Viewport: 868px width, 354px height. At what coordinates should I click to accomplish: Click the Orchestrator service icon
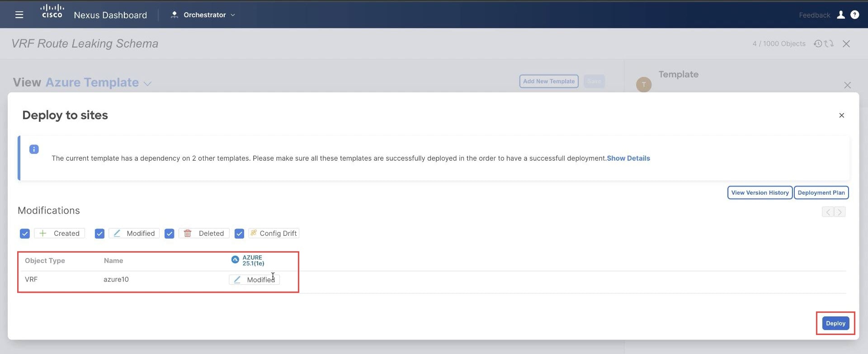[174, 15]
